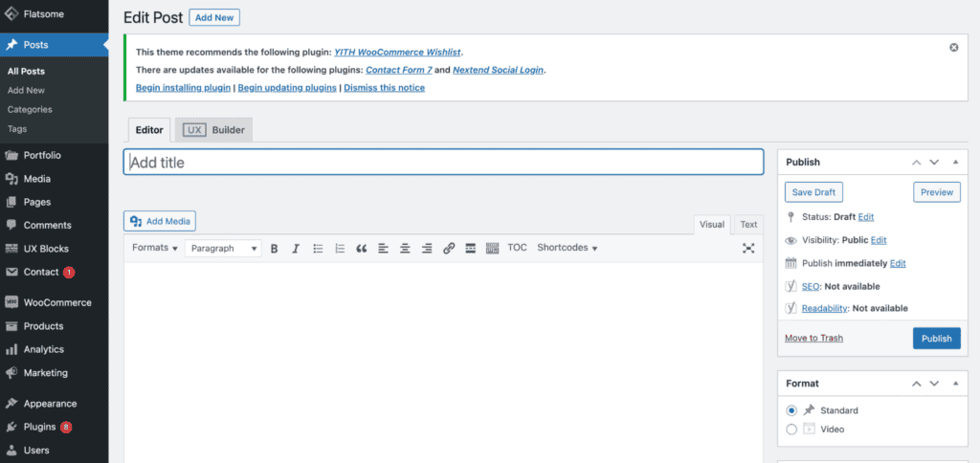Open the UX Builder tab
The width and height of the screenshot is (980, 463).
[x=214, y=130]
